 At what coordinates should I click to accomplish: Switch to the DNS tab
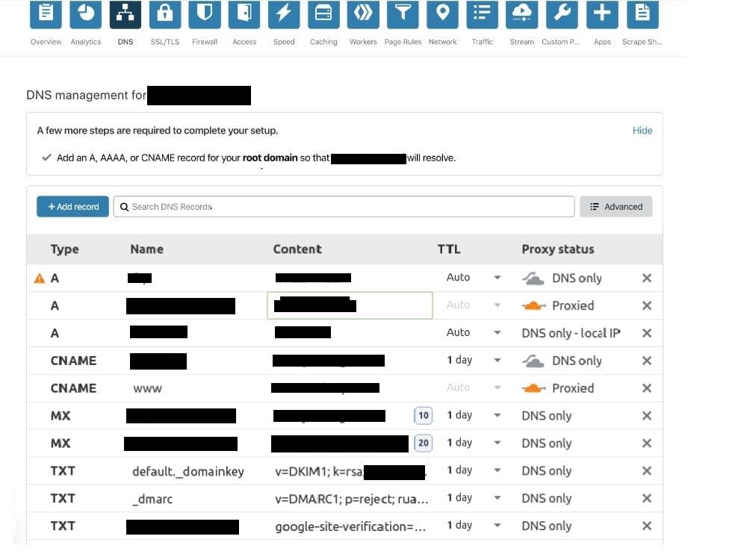tap(125, 13)
